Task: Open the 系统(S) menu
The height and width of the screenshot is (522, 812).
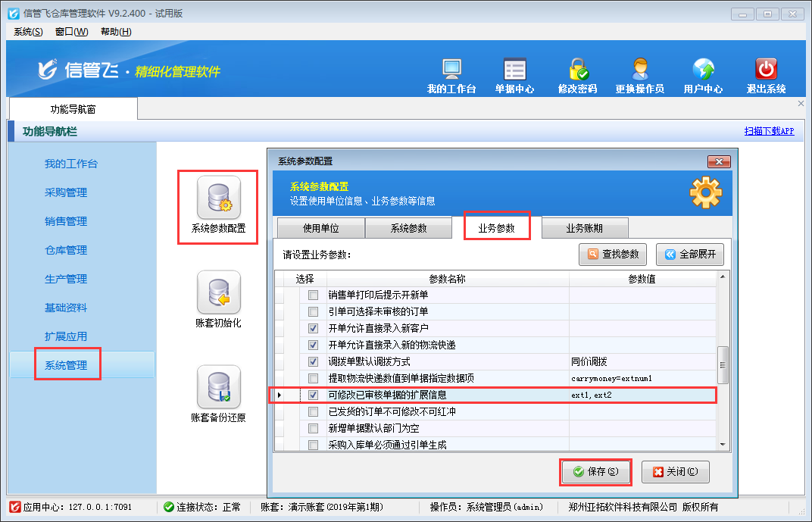Action: [29, 32]
